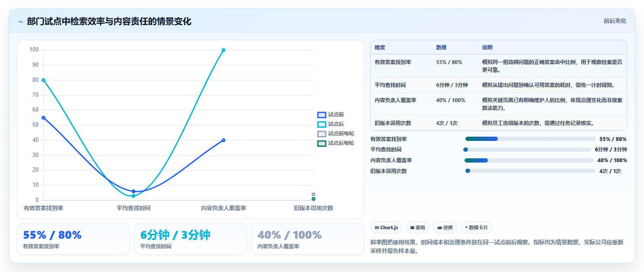Click the gray 旧版本误用次数 data point
644x272 pixels.
coord(314,194)
